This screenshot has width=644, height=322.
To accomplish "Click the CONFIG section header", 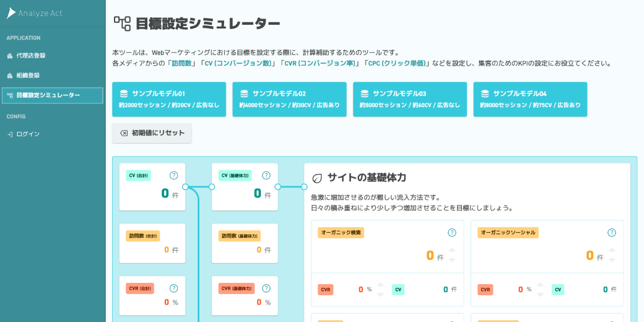I will (16, 116).
